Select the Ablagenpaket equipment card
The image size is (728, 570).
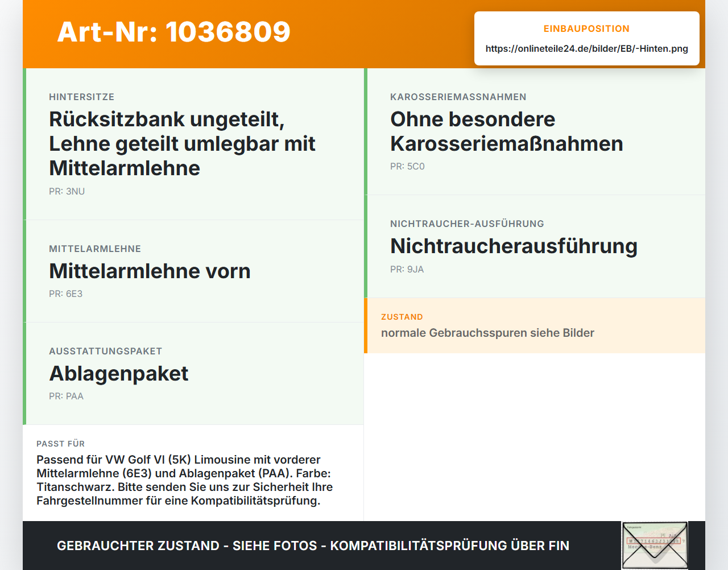click(193, 374)
